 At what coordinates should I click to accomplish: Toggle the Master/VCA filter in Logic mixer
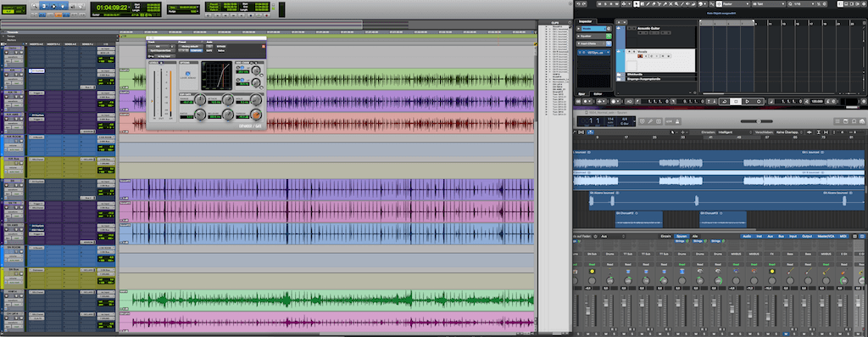pyautogui.click(x=826, y=236)
